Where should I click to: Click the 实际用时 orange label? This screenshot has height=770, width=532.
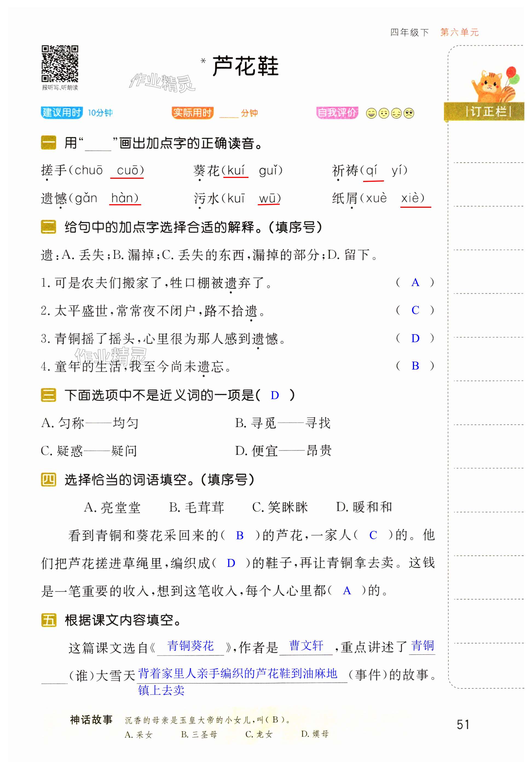click(x=193, y=113)
